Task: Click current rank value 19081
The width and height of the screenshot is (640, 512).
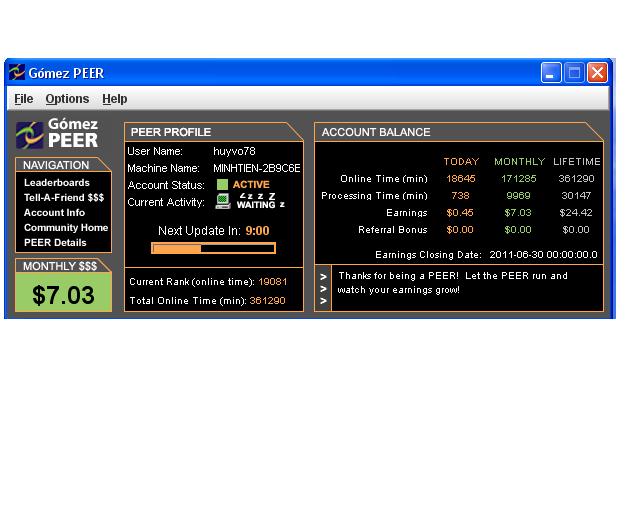Action: 273,282
